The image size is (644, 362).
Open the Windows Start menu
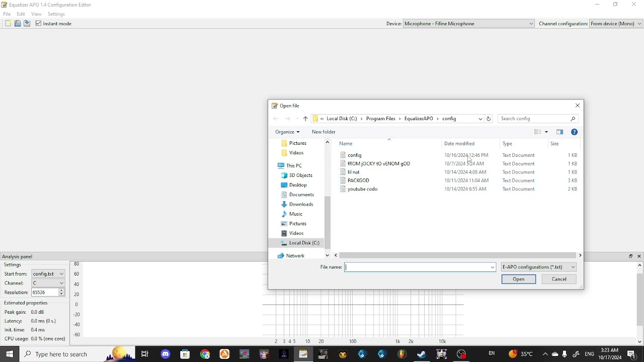9,355
